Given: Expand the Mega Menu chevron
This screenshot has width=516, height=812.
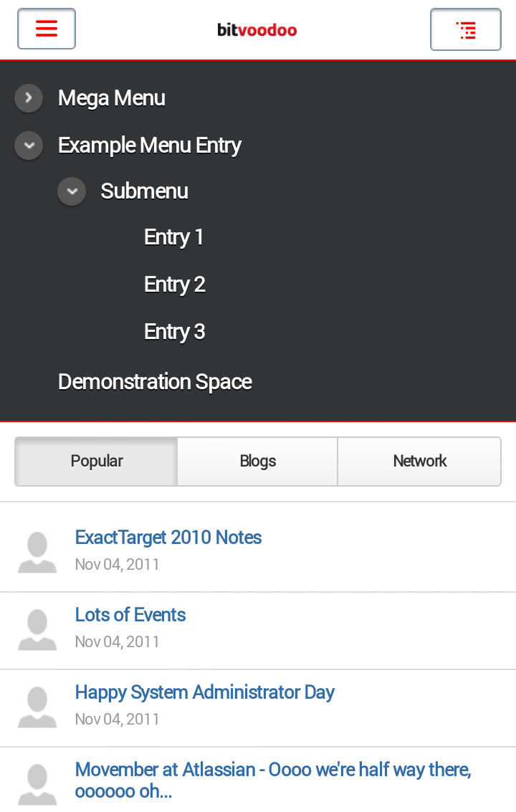Looking at the screenshot, I should click(29, 98).
